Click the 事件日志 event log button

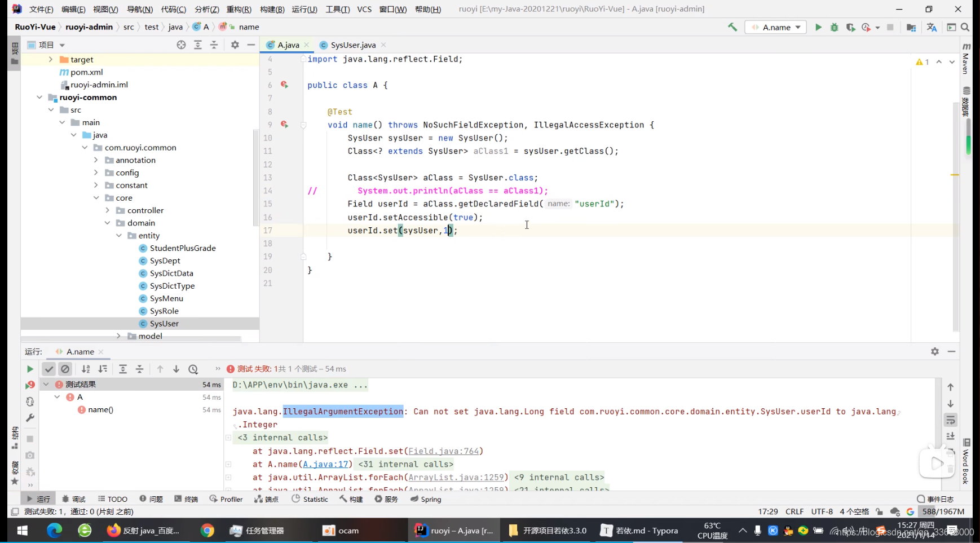coord(935,499)
